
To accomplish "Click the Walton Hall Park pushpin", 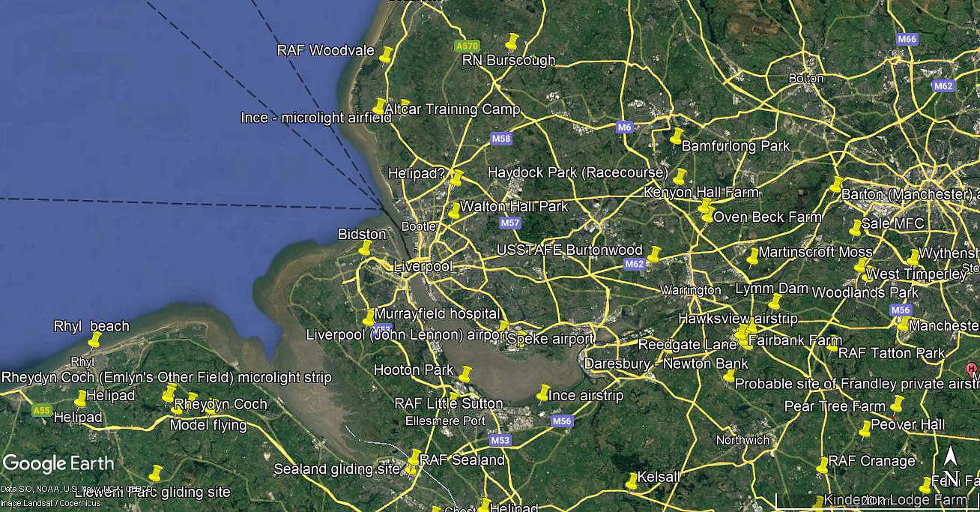I will click(454, 211).
